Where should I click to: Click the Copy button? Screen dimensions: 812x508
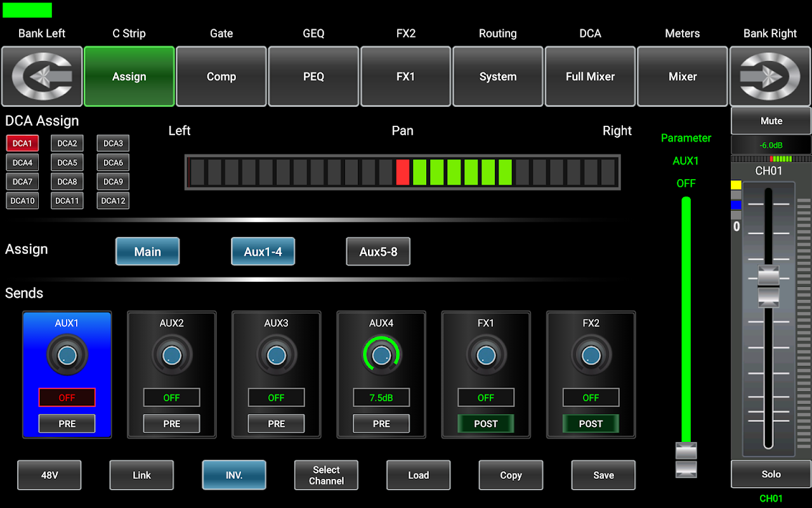pyautogui.click(x=511, y=475)
